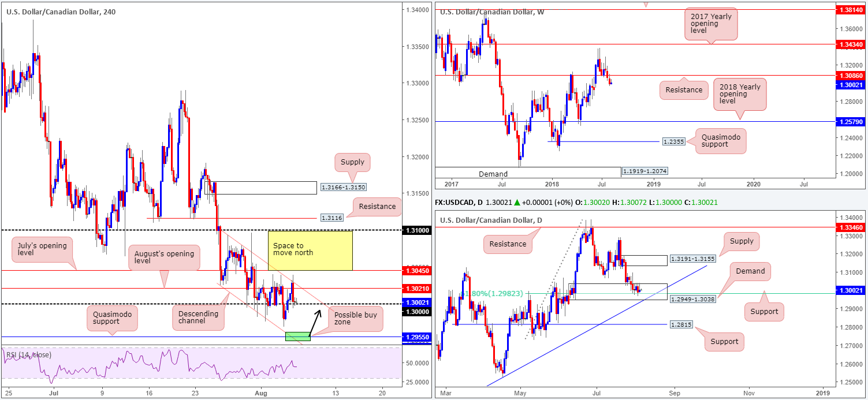The width and height of the screenshot is (868, 400).
Task: Select the '2018 Yearly opening level' callout
Action: [740, 95]
